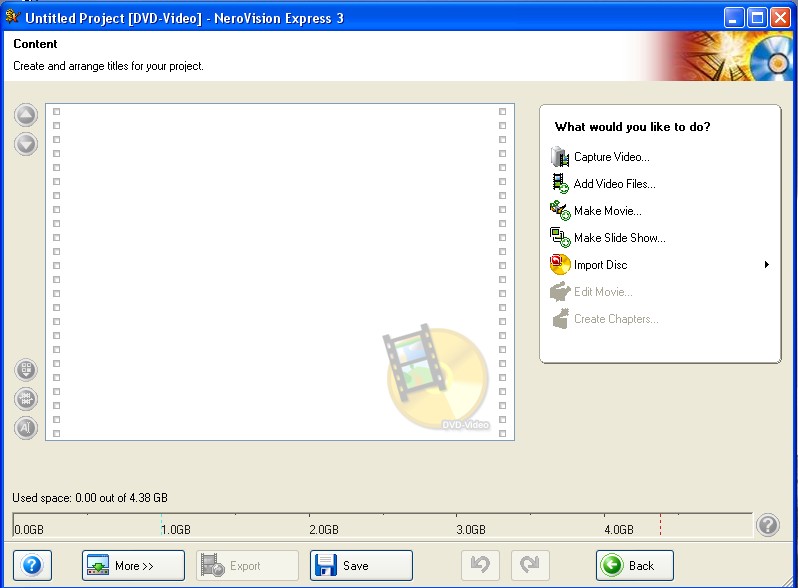The width and height of the screenshot is (798, 588).
Task: Click the Capture Video camera icon
Action: 560,157
